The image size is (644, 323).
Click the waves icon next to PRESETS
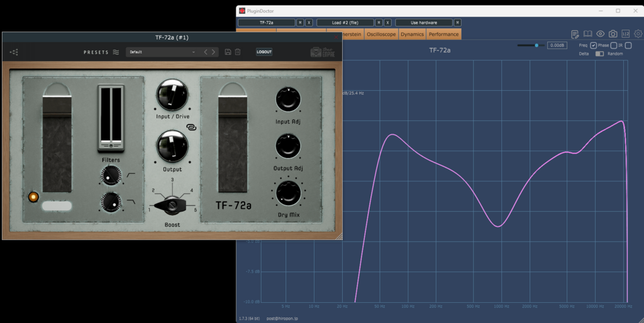coord(116,52)
